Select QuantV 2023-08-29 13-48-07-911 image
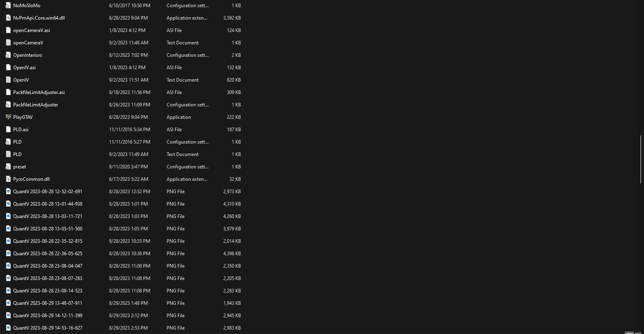The image size is (644, 334). 48,303
